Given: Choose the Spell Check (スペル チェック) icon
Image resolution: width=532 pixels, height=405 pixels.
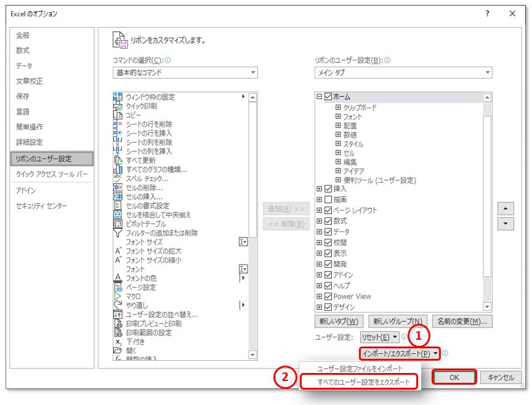Looking at the screenshot, I should point(118,178).
